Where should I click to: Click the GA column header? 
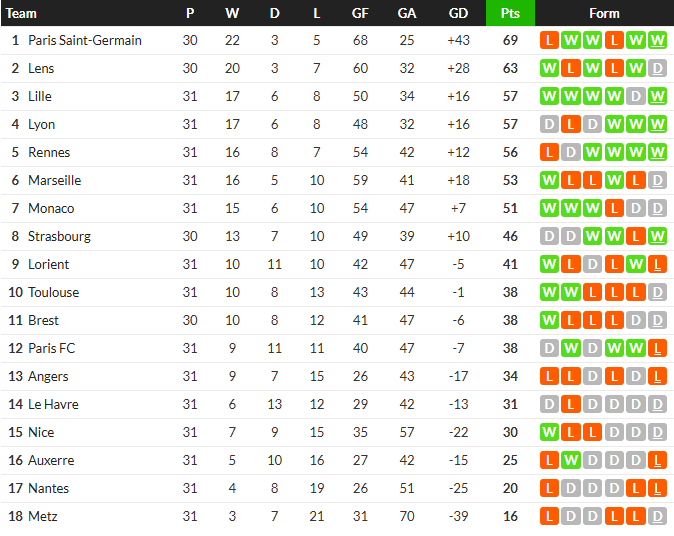point(407,13)
